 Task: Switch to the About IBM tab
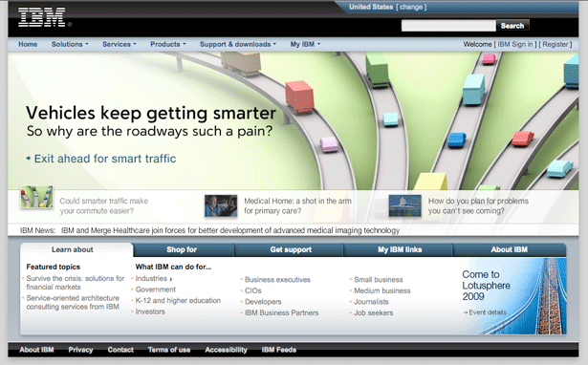click(x=510, y=249)
